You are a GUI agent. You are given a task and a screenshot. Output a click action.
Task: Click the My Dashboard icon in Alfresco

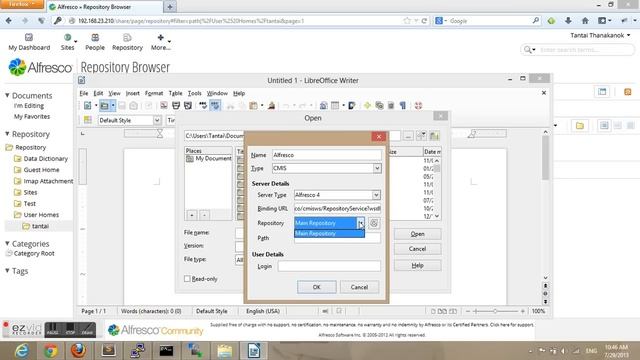pyautogui.click(x=29, y=38)
